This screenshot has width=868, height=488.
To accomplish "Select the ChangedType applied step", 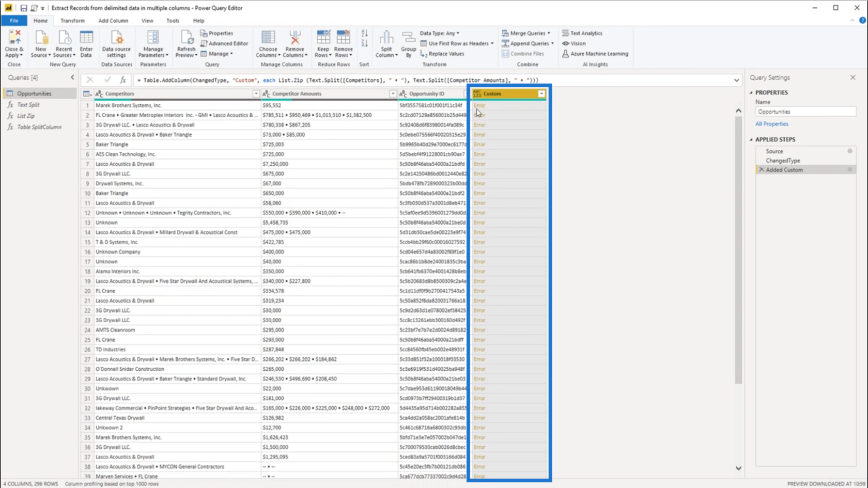I will [783, 161].
